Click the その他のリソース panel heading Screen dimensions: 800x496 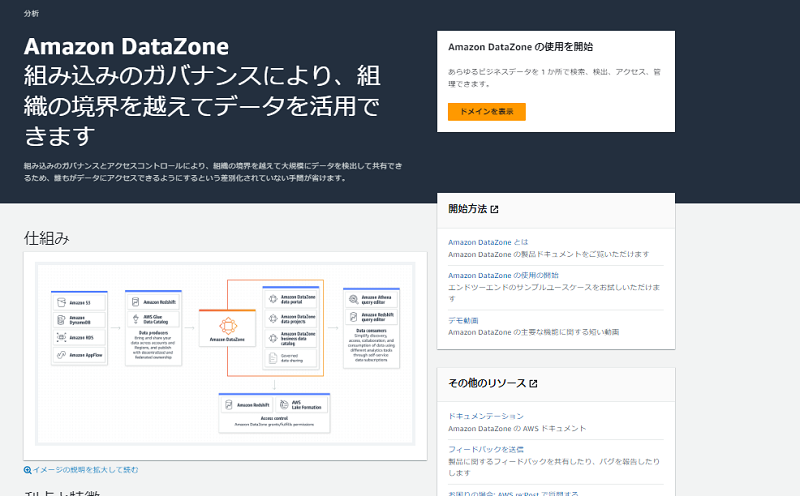[487, 383]
